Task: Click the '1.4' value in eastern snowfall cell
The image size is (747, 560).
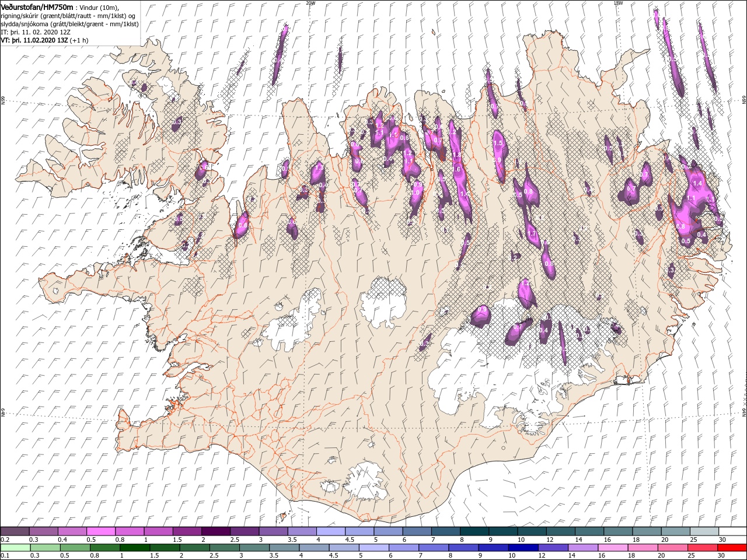Action: (696, 183)
